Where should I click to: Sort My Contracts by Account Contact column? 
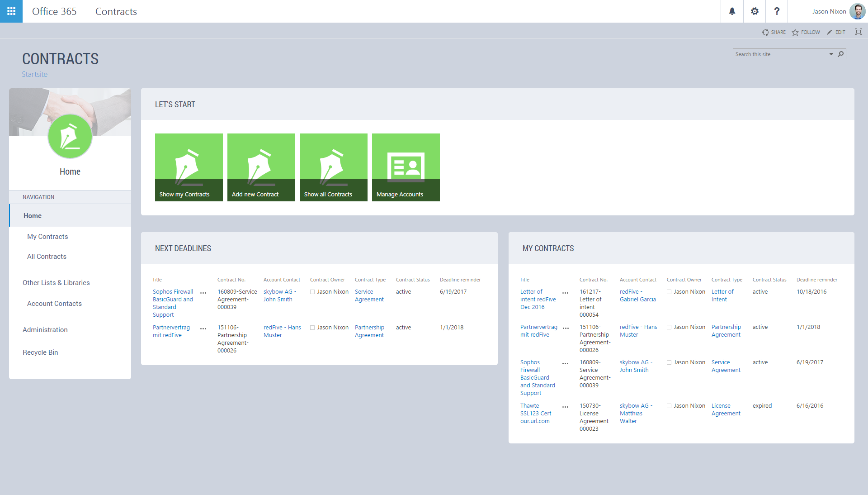click(638, 280)
